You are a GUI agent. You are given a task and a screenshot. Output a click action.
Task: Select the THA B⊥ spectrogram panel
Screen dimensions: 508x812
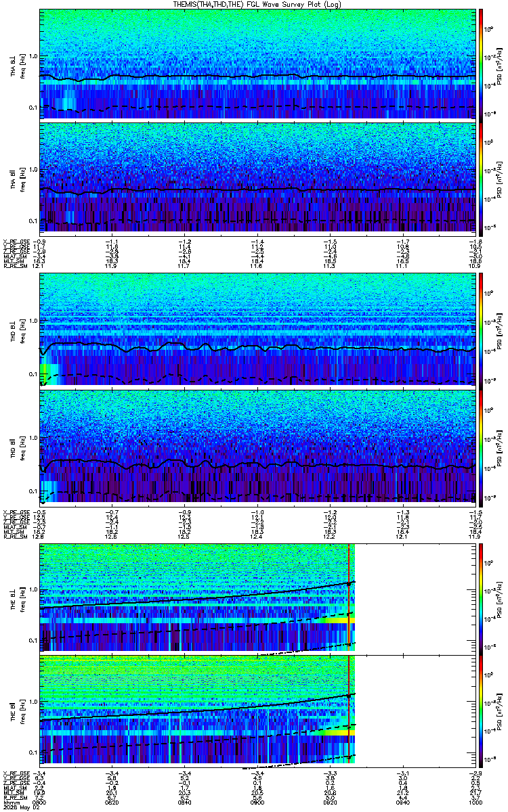(x=257, y=64)
